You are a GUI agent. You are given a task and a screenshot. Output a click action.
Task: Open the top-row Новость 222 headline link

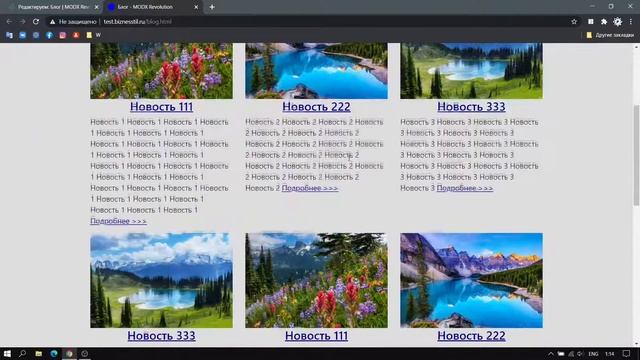click(x=316, y=107)
